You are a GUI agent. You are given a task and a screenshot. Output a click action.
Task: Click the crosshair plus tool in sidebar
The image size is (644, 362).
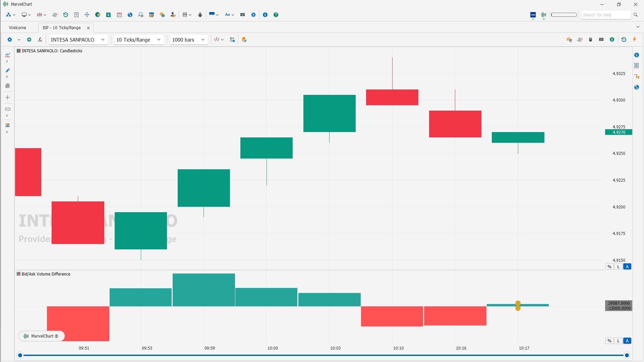tap(7, 98)
